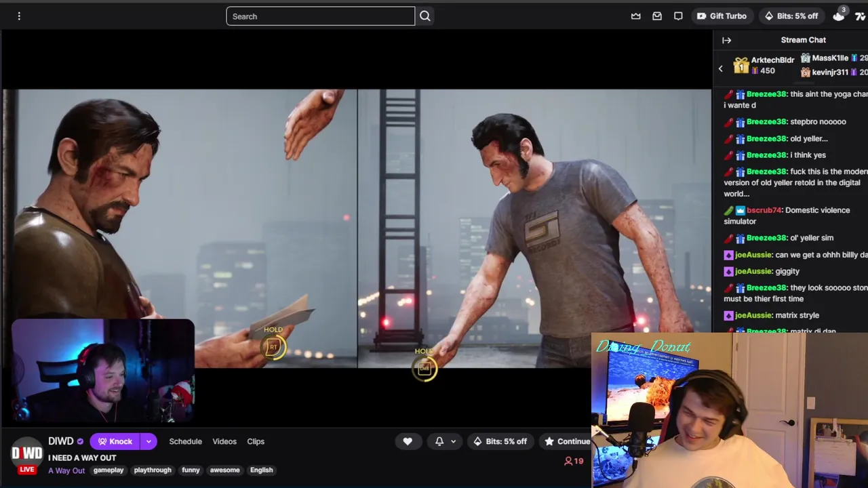Open the Schedule tab
The height and width of the screenshot is (488, 868).
click(x=185, y=441)
